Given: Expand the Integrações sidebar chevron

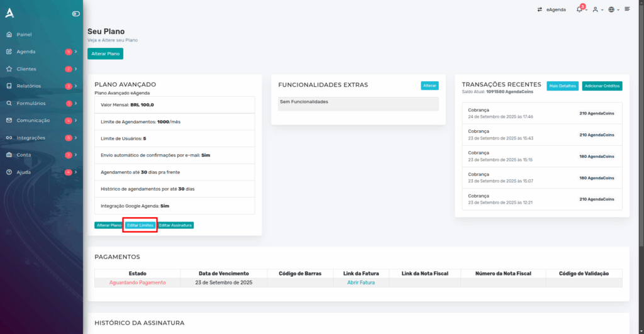Looking at the screenshot, I should click(x=76, y=138).
